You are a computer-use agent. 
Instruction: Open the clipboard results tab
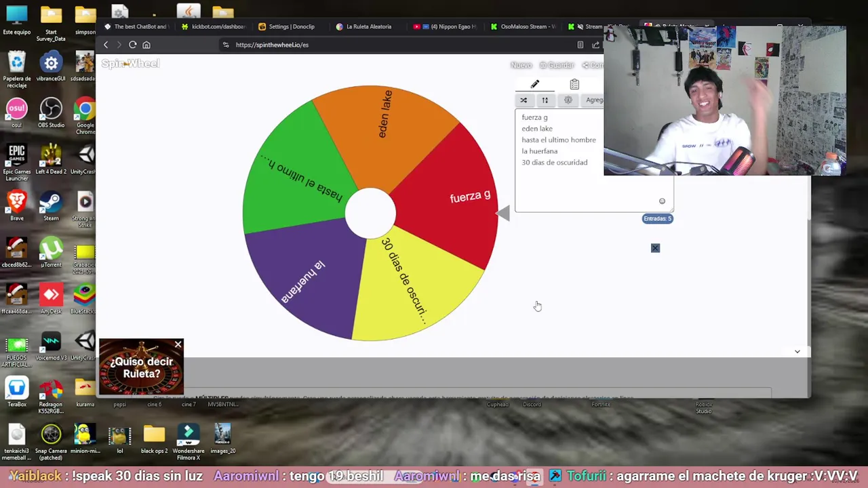(574, 84)
